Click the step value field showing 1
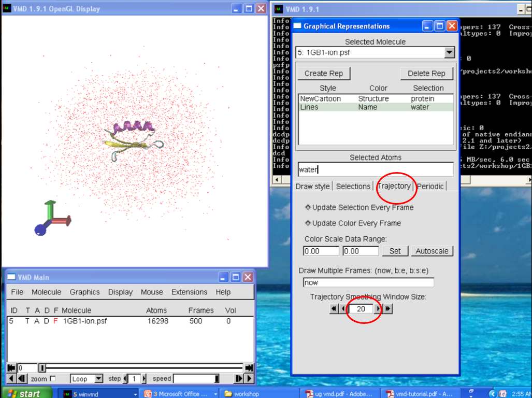Image resolution: width=532 pixels, height=398 pixels. (134, 379)
